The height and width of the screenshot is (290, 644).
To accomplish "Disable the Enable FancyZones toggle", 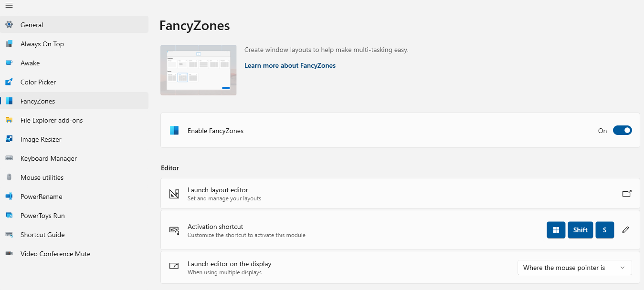I will [622, 130].
